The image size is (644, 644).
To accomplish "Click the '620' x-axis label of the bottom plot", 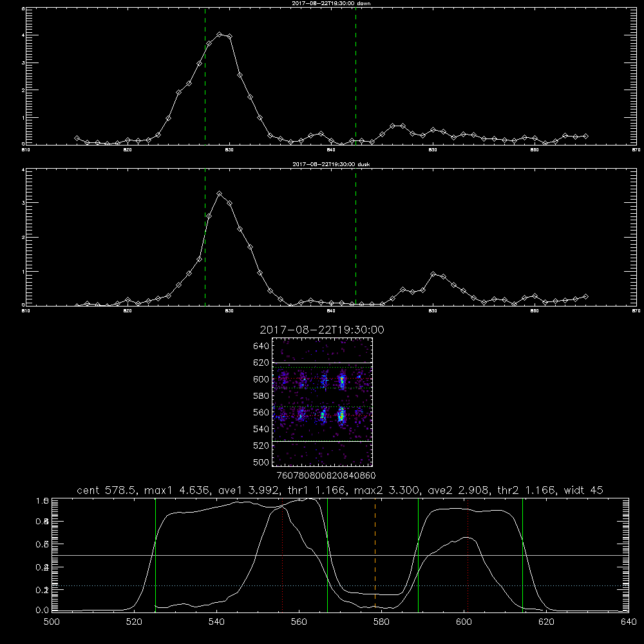I will click(x=546, y=622).
